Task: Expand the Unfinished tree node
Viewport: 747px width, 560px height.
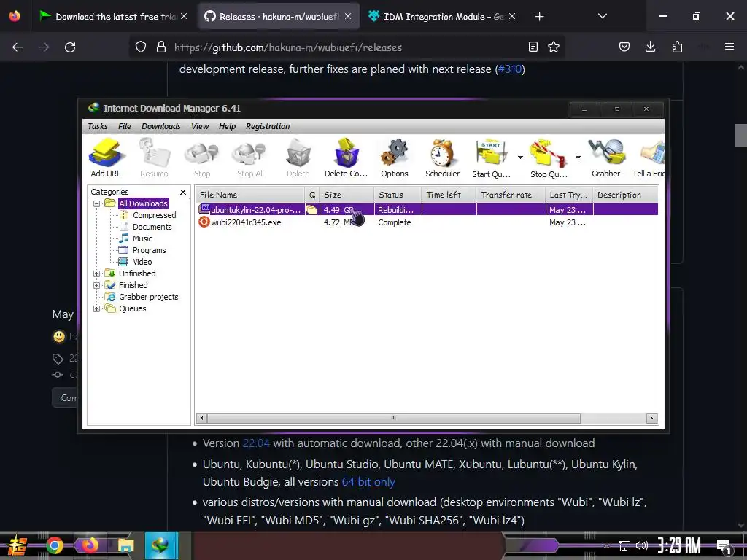Action: (96, 273)
